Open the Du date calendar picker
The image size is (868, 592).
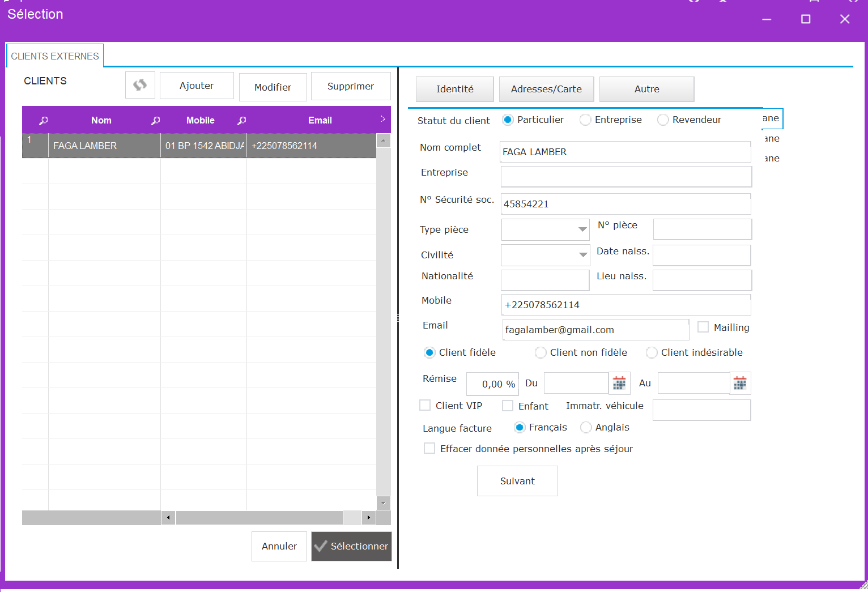pos(619,384)
